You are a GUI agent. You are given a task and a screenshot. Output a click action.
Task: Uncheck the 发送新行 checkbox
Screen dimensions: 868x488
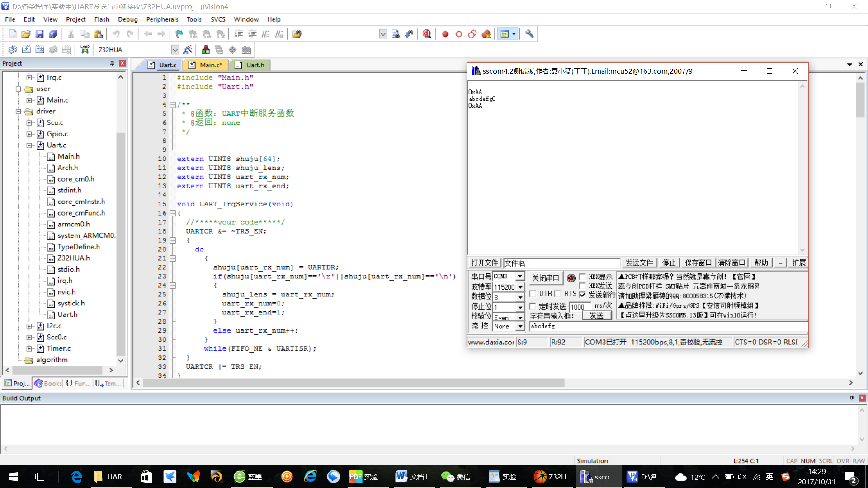pos(582,295)
